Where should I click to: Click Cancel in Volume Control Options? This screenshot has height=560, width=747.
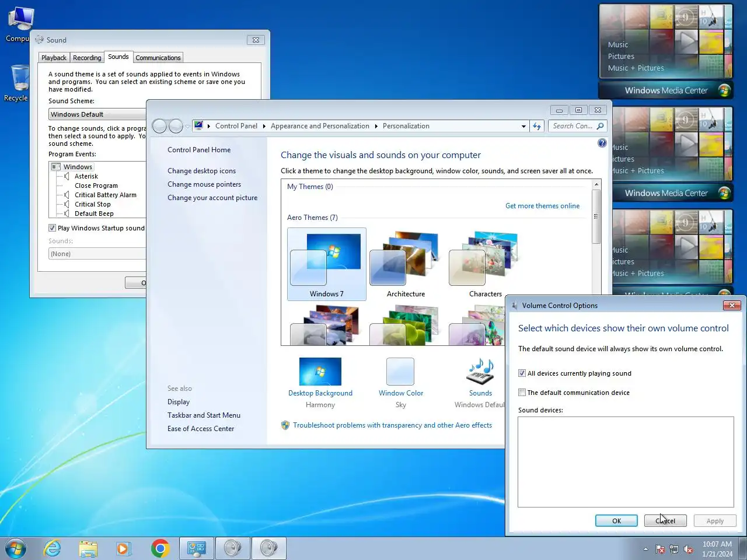[665, 521]
